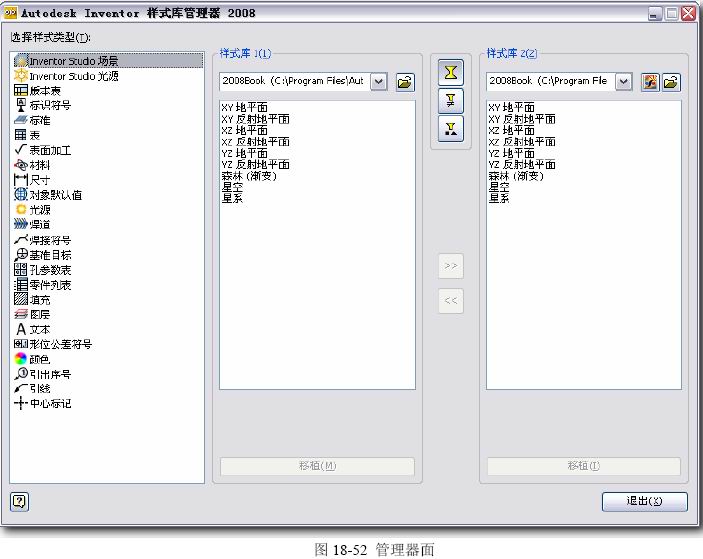Select XY 反射地平面 in 样式库 1 list
This screenshot has width=703, height=559.
point(256,119)
